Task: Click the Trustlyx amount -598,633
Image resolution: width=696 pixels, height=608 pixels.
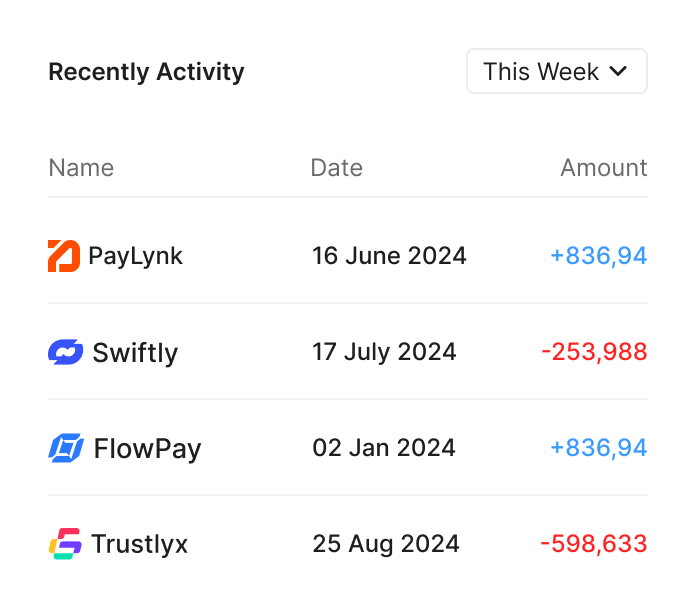Action: click(x=593, y=544)
